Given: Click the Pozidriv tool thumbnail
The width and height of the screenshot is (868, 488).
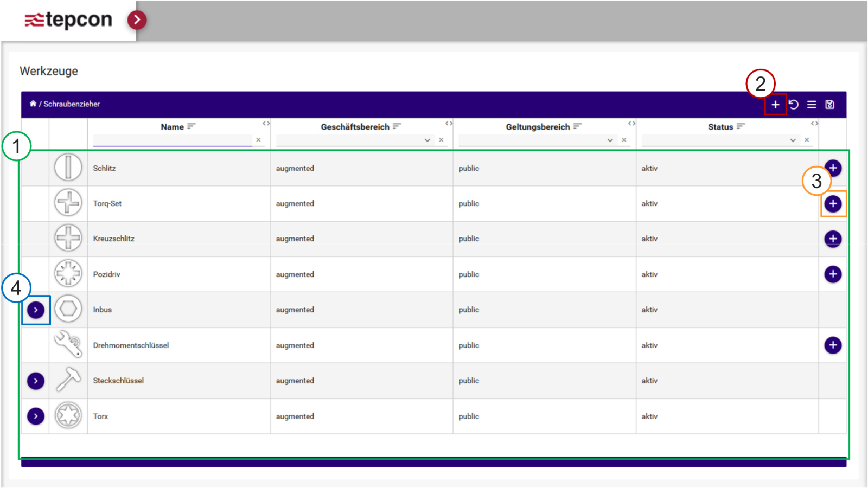Looking at the screenshot, I should 68,274.
